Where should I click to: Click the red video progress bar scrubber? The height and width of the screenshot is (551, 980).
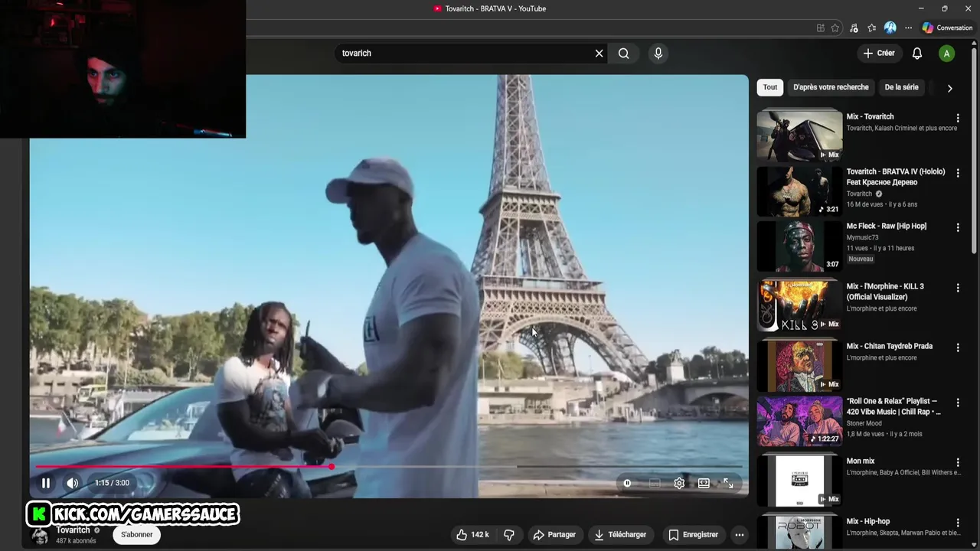332,466
